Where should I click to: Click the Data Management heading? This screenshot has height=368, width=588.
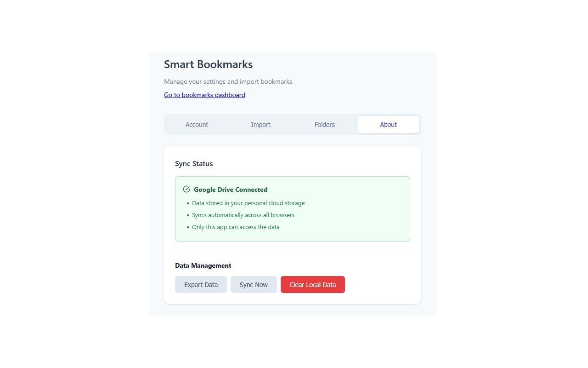tap(203, 265)
